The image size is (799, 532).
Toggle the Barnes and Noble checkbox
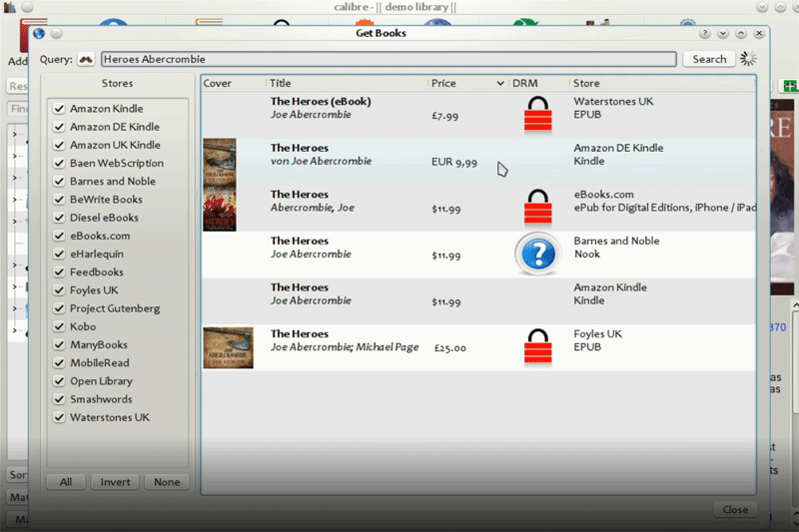click(59, 182)
